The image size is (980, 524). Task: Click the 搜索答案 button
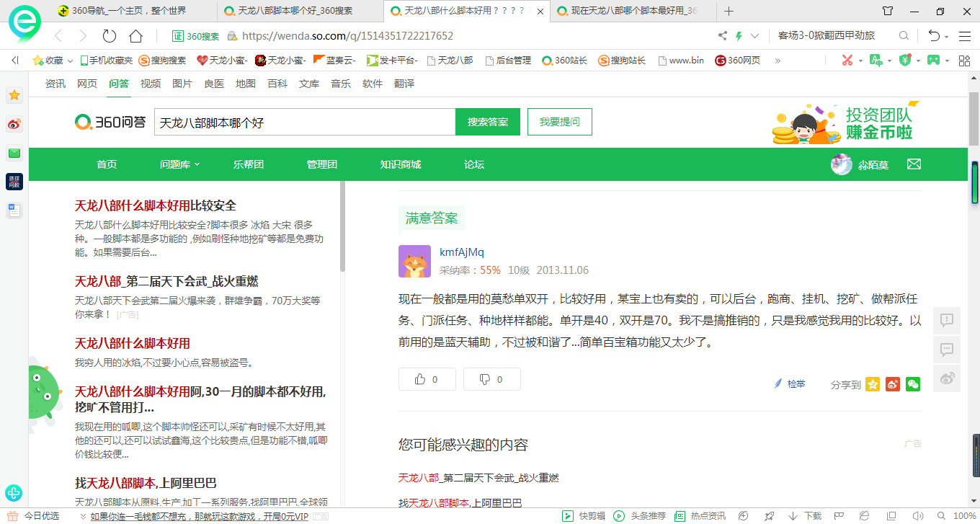tap(488, 122)
